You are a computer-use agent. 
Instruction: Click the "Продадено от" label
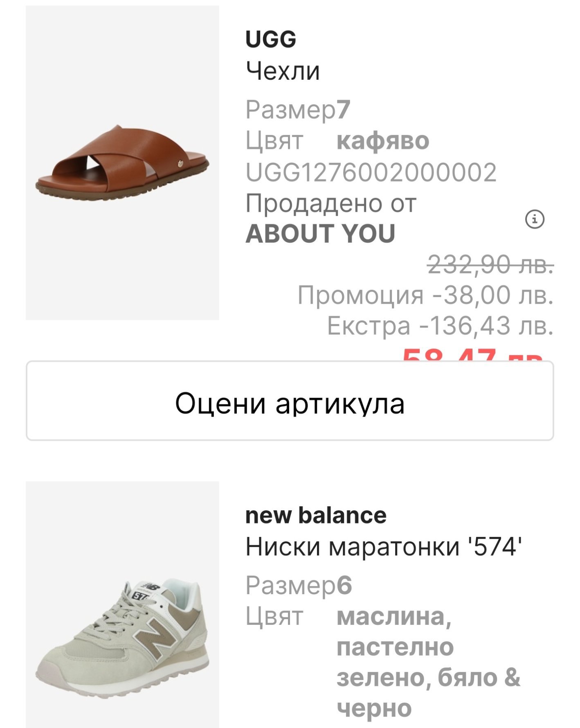pyautogui.click(x=331, y=203)
